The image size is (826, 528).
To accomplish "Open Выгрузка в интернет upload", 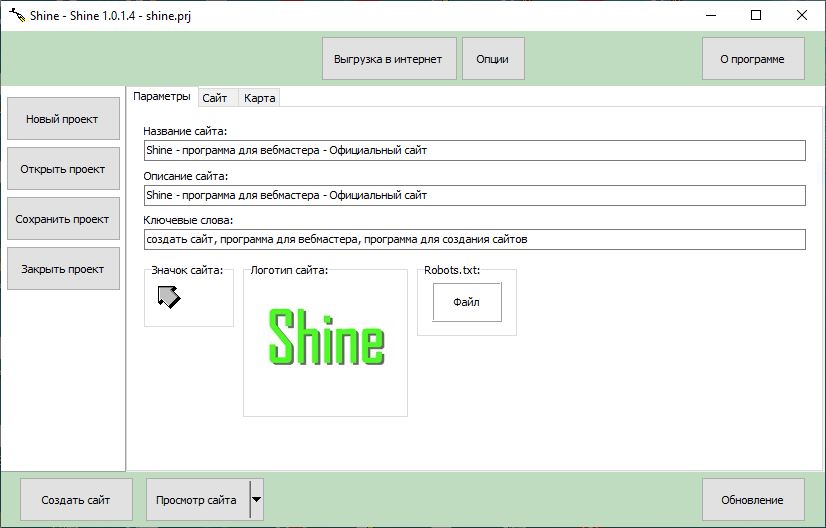I will coord(388,59).
